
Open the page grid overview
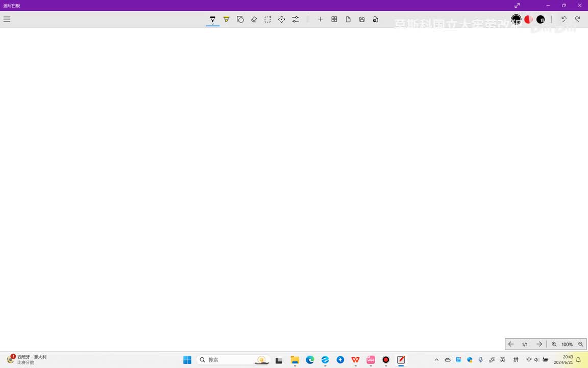click(334, 19)
